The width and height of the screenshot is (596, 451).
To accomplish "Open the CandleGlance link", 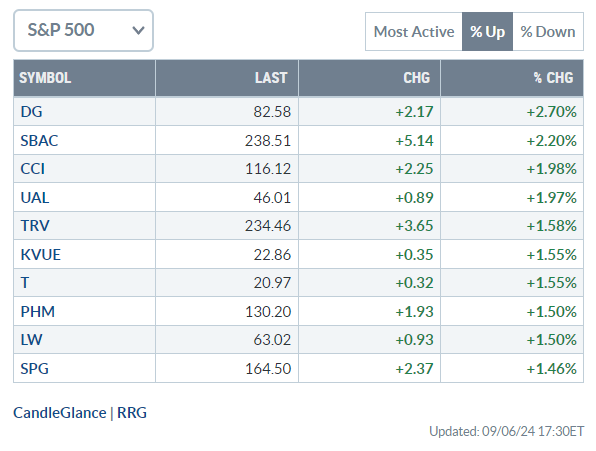I will point(60,413).
